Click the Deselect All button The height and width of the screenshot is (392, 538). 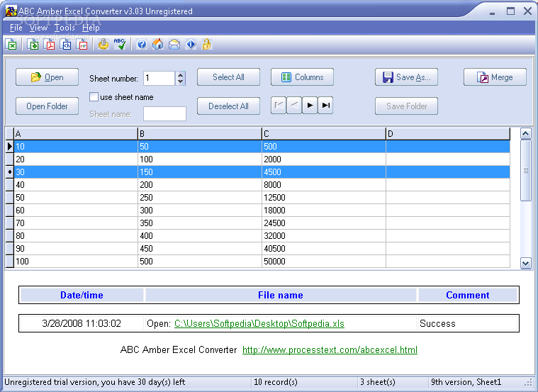(228, 106)
